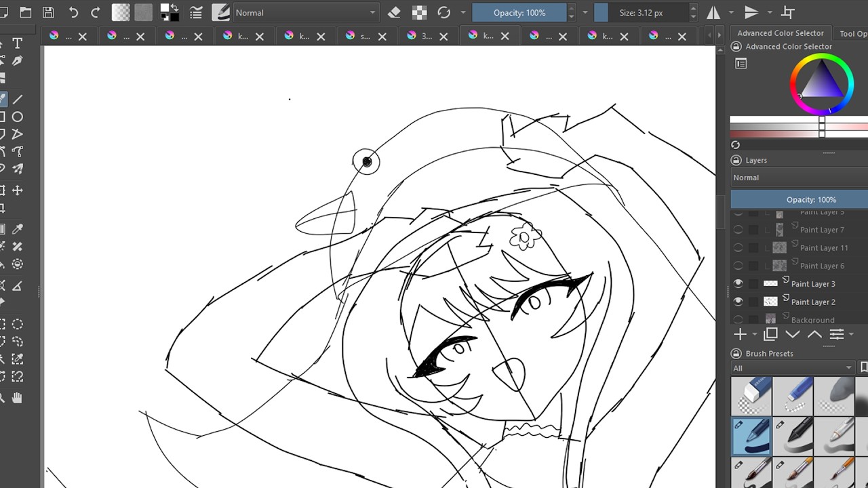Image resolution: width=868 pixels, height=488 pixels.
Task: Select the Move tool
Action: coord(18,190)
